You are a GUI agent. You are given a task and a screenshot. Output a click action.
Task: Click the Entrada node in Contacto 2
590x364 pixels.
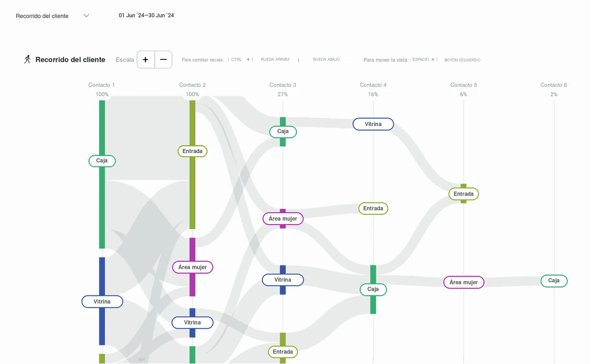(x=192, y=151)
